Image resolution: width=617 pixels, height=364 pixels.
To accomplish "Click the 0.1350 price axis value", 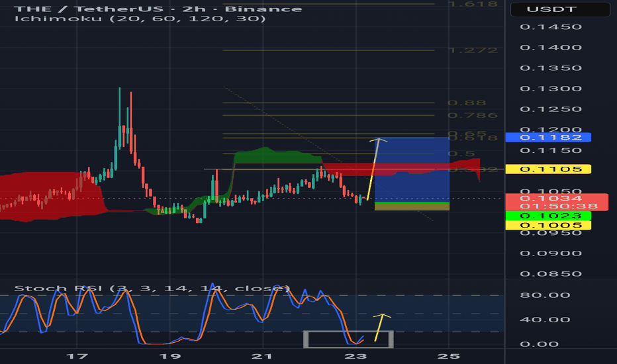I will 551,68.
